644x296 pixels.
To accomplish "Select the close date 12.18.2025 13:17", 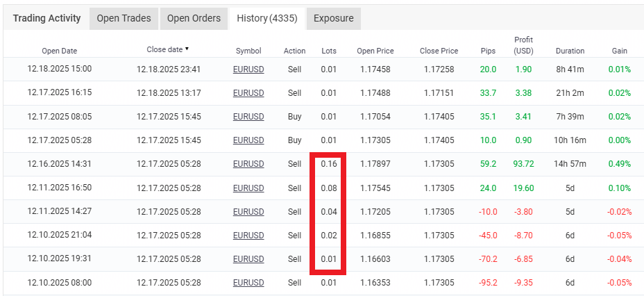I will point(169,93).
